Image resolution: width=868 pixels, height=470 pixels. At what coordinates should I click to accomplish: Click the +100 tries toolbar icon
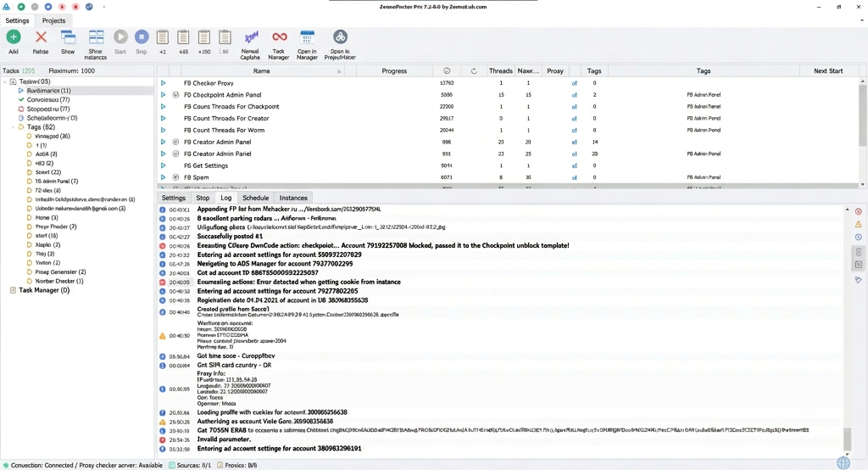click(203, 37)
